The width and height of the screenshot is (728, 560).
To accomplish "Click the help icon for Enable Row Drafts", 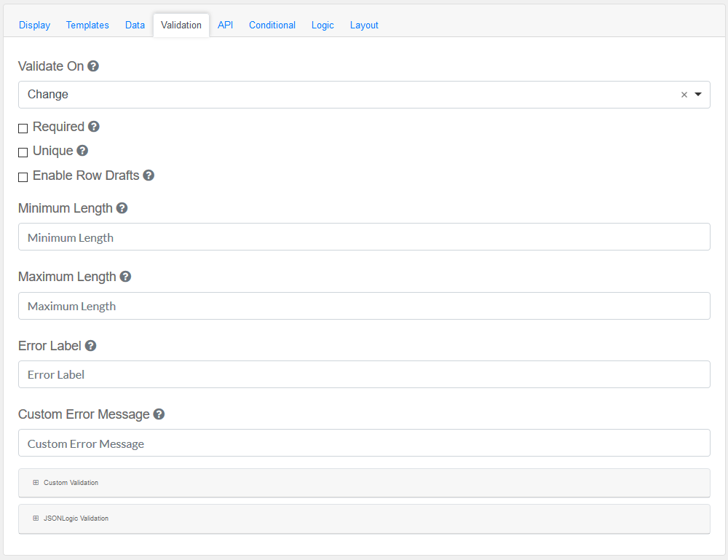I will 149,176.
